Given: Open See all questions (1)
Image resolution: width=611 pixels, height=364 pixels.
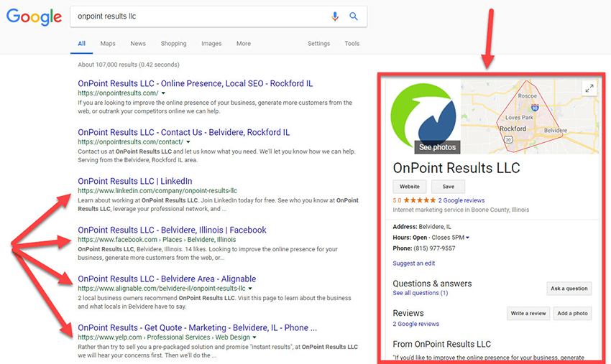Looking at the screenshot, I should click(420, 293).
